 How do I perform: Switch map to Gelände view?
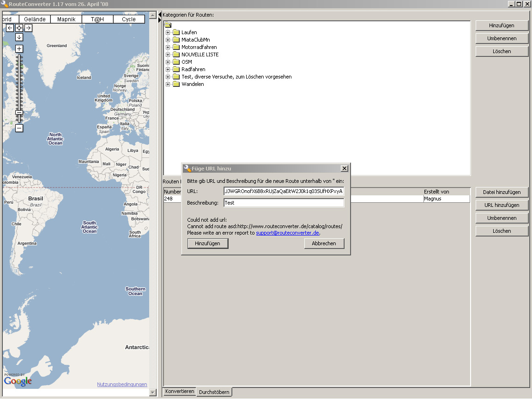[x=35, y=19]
